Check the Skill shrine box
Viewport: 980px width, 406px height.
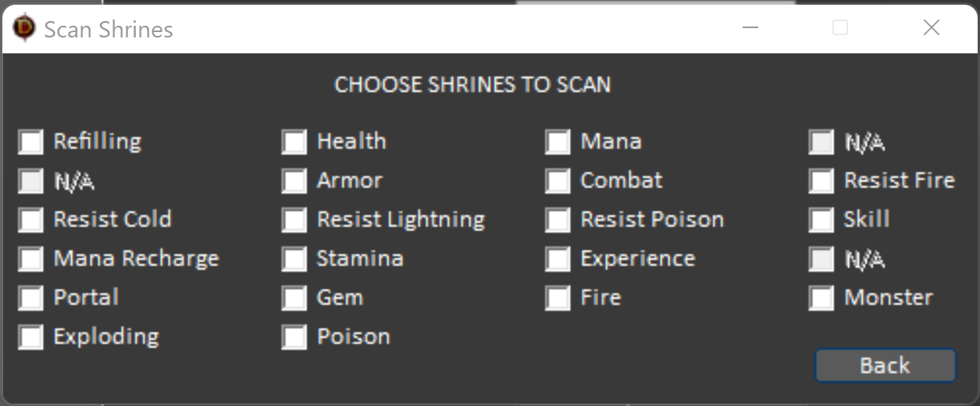tap(821, 220)
